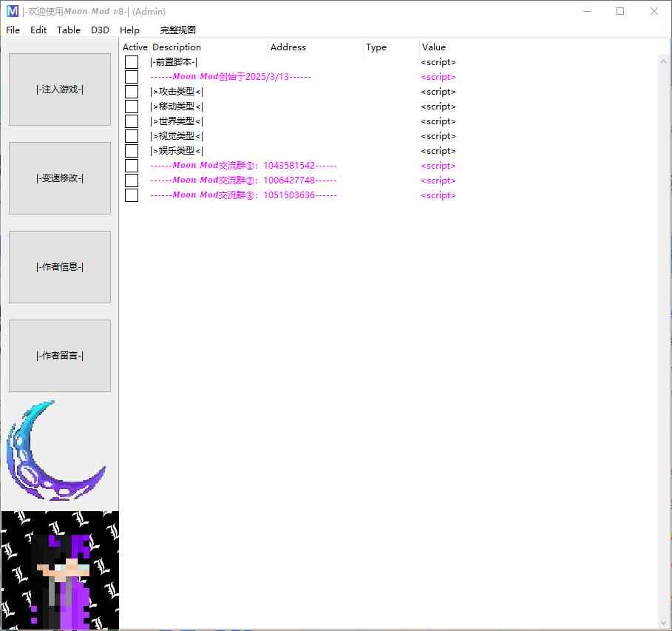
Task: Select the 完整视图 menu item
Action: tap(178, 30)
